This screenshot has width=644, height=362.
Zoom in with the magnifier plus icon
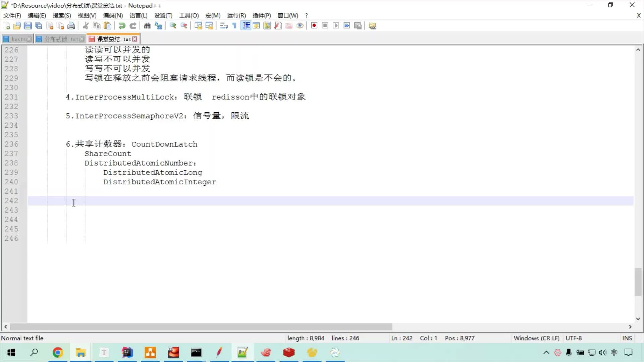173,26
